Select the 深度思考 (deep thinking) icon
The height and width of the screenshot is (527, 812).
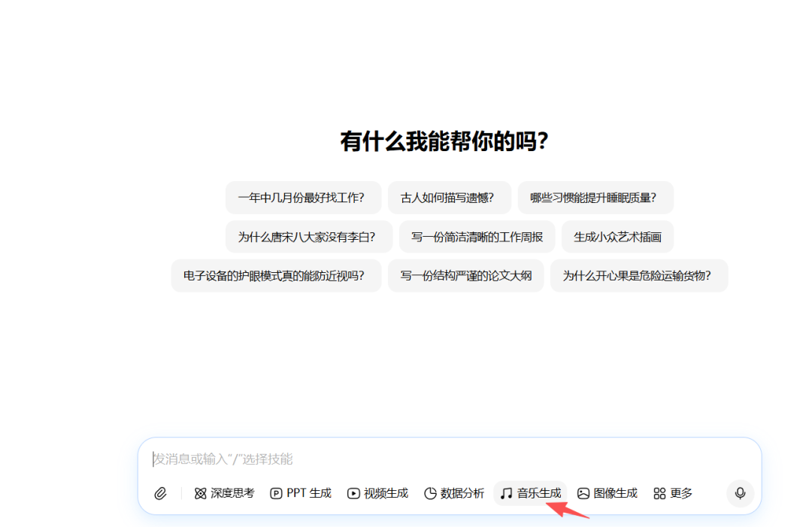coord(200,493)
